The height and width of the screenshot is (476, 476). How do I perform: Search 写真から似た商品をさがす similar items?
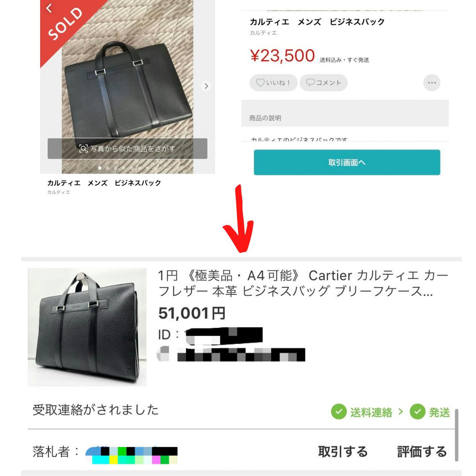click(x=127, y=149)
